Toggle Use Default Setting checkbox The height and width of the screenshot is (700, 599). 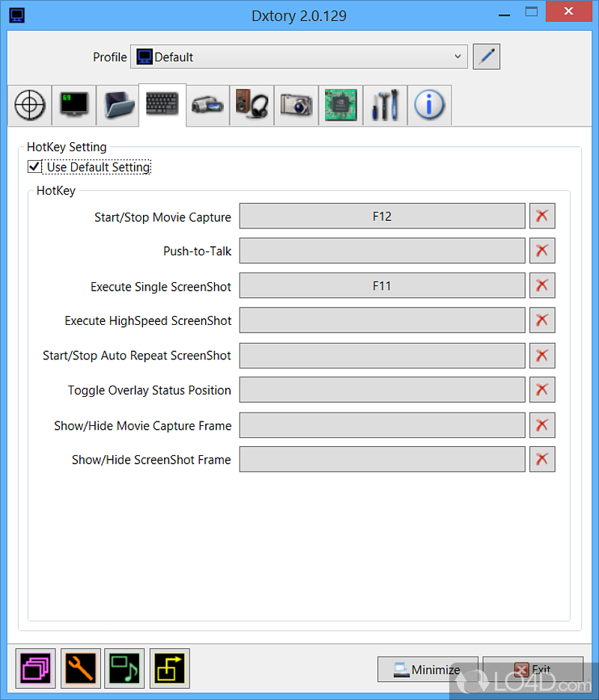tap(34, 167)
